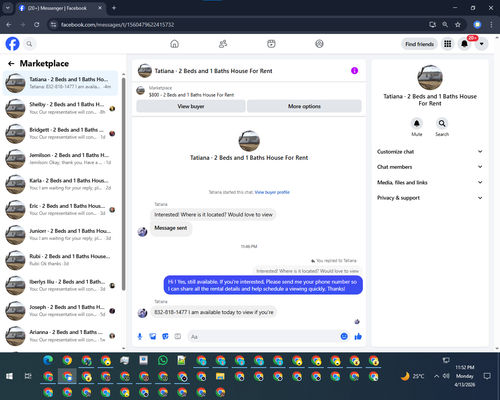500x400 pixels.
Task: Open the Joseph conversation in the list
Action: 60,311
